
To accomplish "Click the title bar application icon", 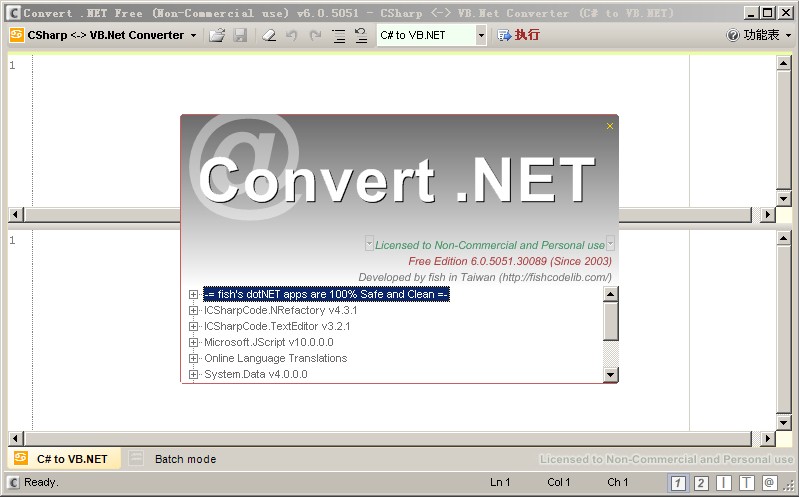I will pyautogui.click(x=13, y=13).
